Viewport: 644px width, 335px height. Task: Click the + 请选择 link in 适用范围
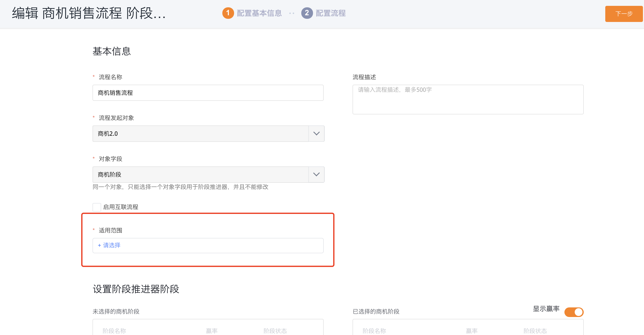click(109, 245)
